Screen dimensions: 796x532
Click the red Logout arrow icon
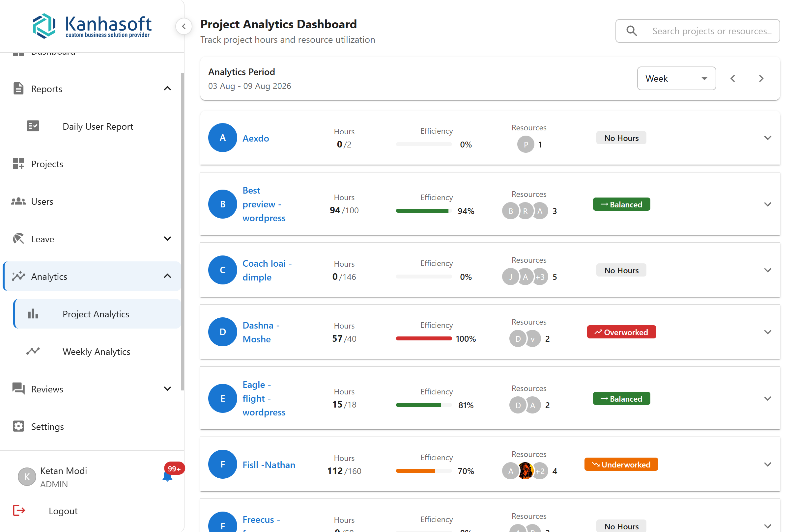pos(19,511)
